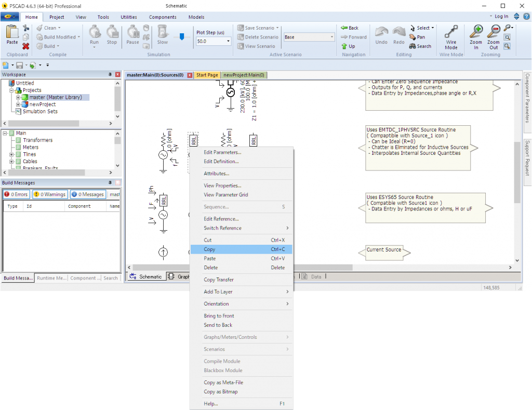Click the Zoom In magnifier icon
This screenshot has width=532, height=410.
475,32
